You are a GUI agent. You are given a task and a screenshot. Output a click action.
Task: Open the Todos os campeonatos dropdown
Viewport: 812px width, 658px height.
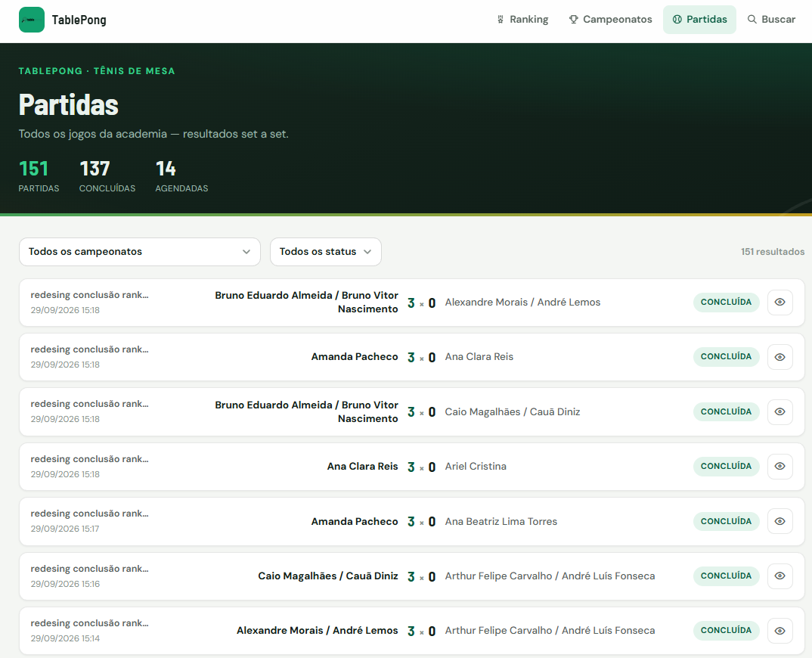coord(140,252)
